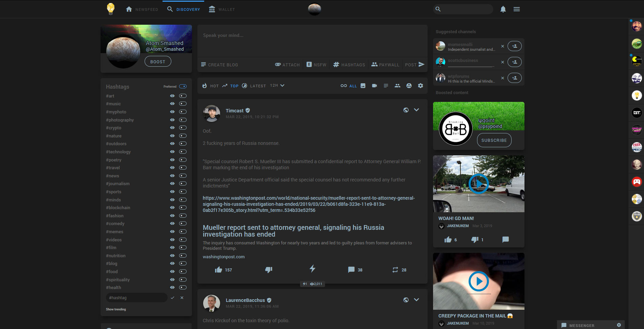Open the hamburger menu icon
This screenshot has height=329, width=644.
coord(517,9)
